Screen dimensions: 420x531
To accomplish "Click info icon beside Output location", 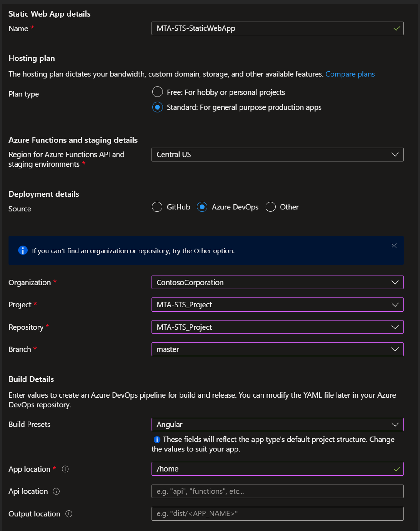I will point(69,514).
